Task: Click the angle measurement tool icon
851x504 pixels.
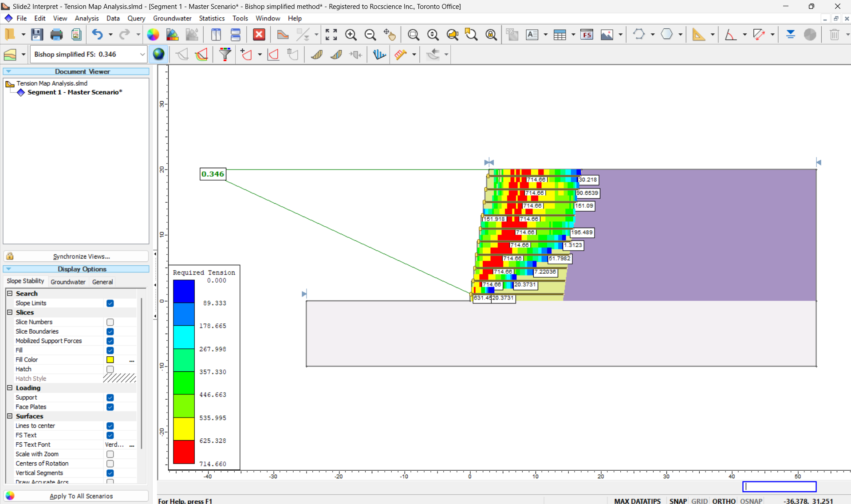Action: [x=730, y=35]
